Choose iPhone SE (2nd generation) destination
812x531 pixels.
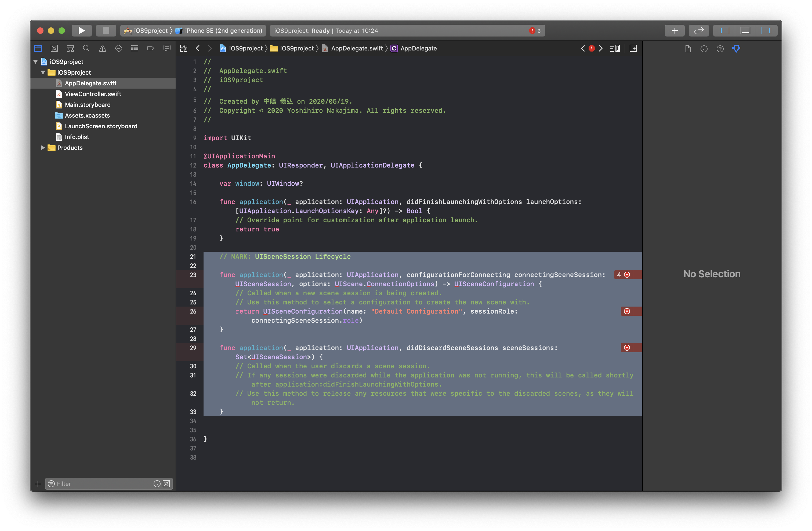pos(219,31)
